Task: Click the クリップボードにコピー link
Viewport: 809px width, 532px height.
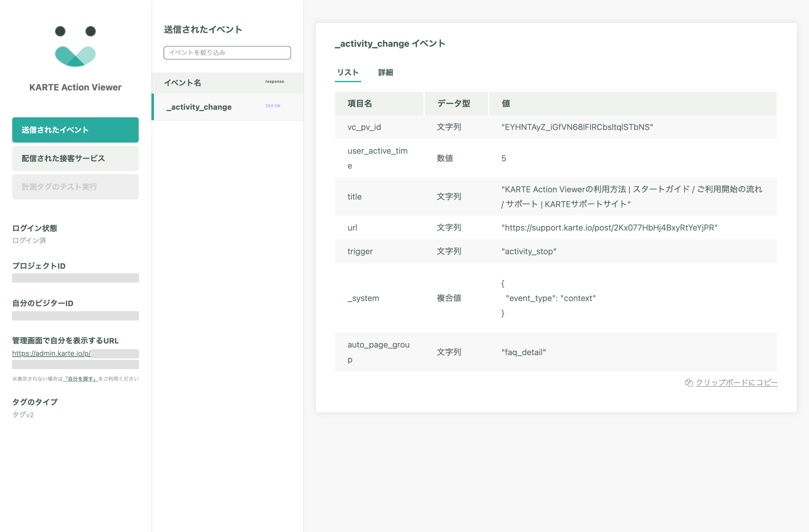Action: [736, 382]
